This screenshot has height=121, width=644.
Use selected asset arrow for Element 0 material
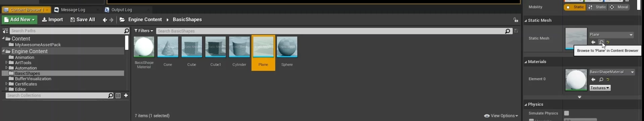(593, 80)
